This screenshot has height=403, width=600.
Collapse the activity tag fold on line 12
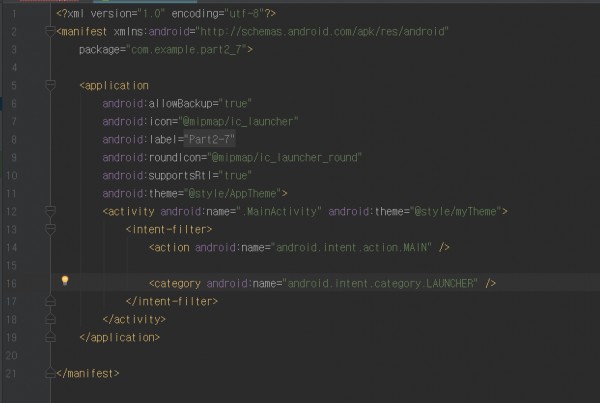coord(50,211)
